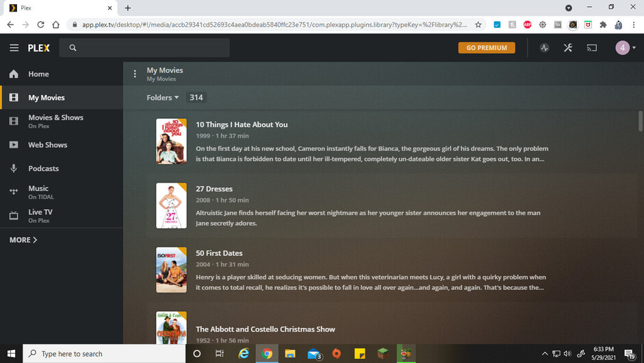Click the ABP Adblock Plus extension
644x363 pixels.
[528, 25]
